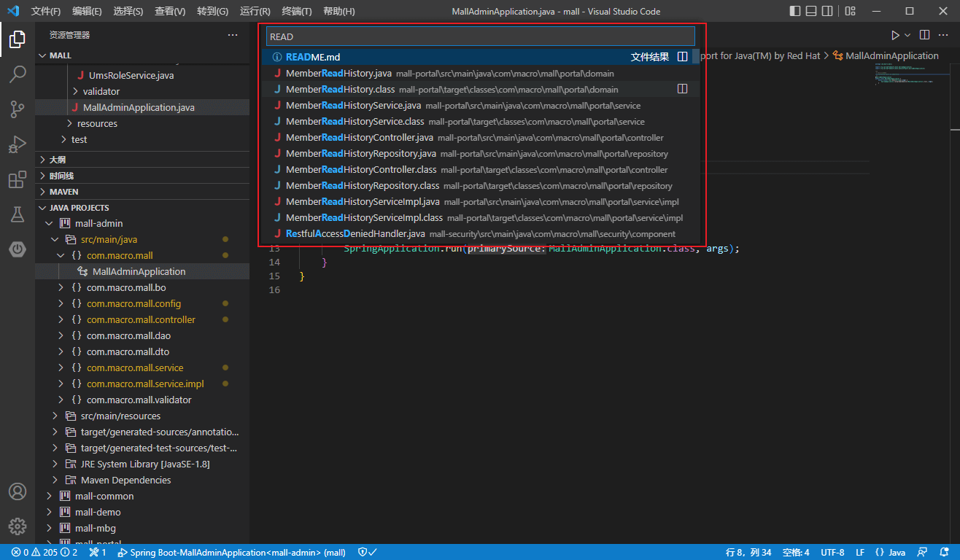
Task: Open the 终端(T) menu
Action: [297, 11]
